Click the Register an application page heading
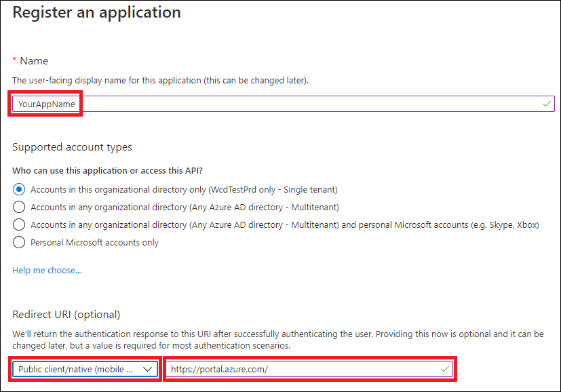The height and width of the screenshot is (392, 561). tap(97, 12)
